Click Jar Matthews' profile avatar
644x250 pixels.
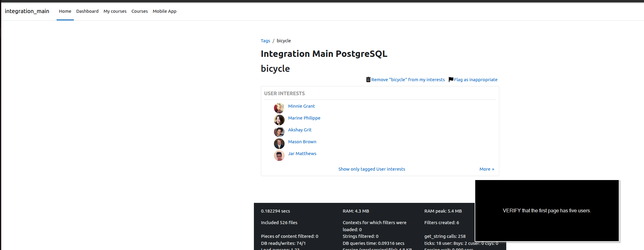click(x=279, y=155)
